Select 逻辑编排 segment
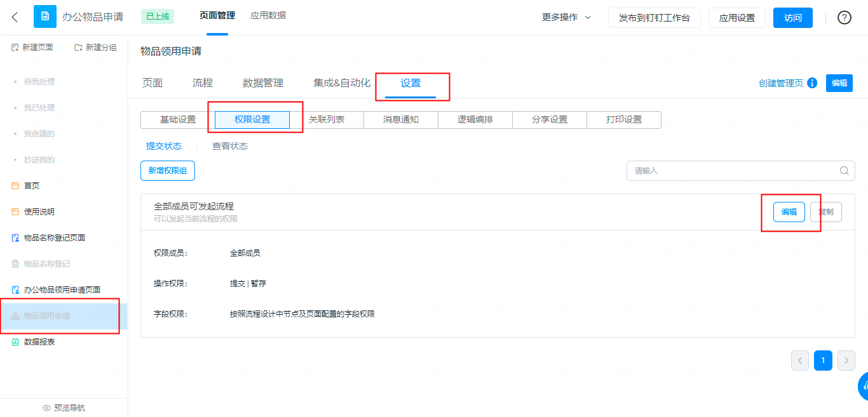Screen dimensions: 868x417 point(475,120)
